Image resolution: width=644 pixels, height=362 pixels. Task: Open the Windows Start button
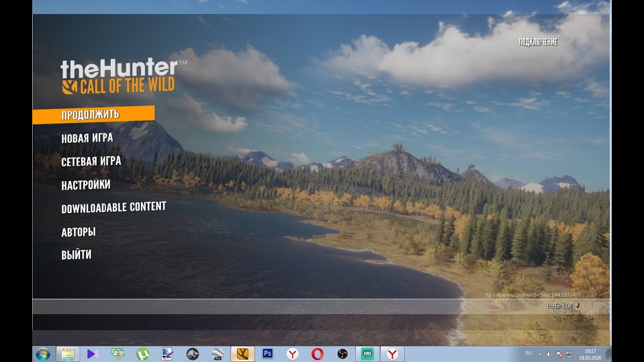(43, 354)
